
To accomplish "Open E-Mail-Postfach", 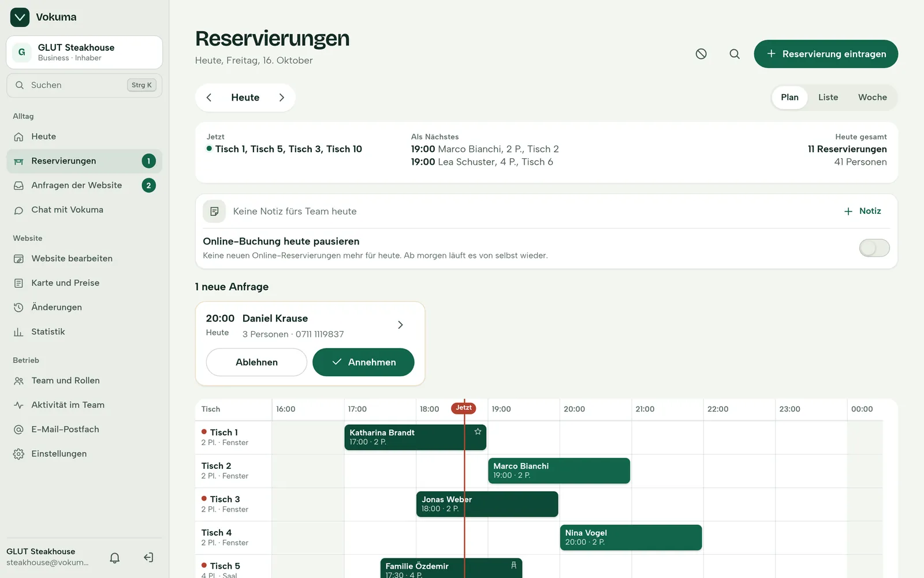I will [x=84, y=429].
